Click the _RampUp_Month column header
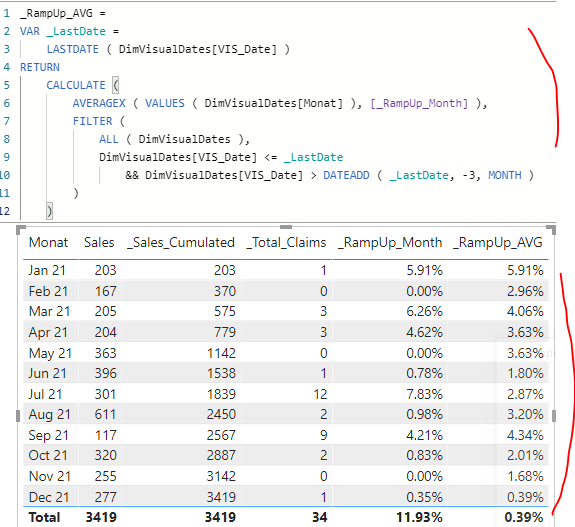575x527 pixels. point(390,242)
